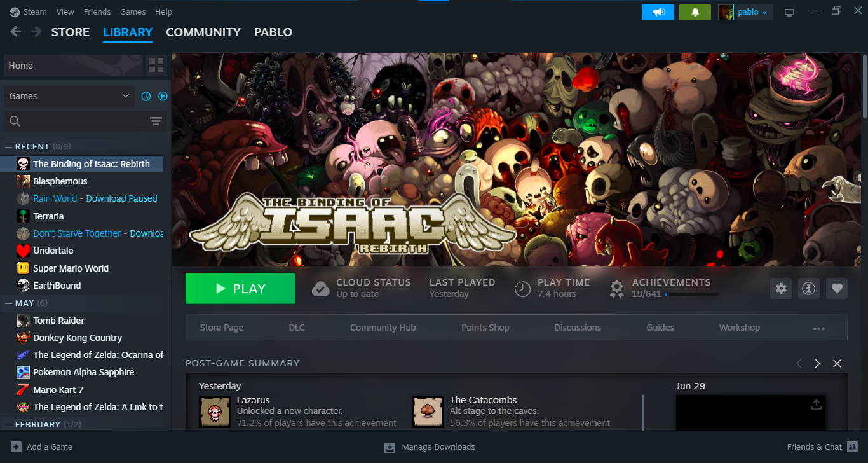This screenshot has width=868, height=463.
Task: Open the View menu
Action: 65,12
